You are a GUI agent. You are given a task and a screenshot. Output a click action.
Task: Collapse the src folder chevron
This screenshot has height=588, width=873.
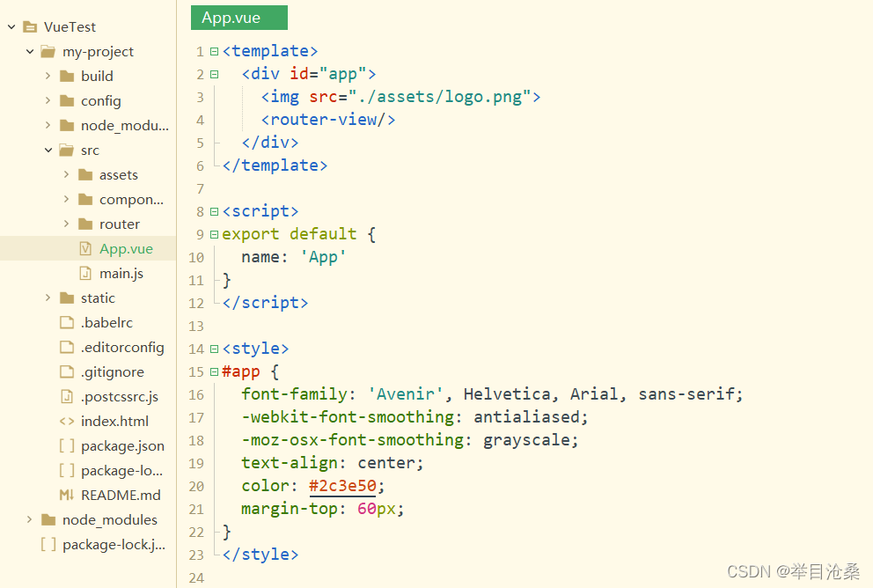(x=48, y=150)
